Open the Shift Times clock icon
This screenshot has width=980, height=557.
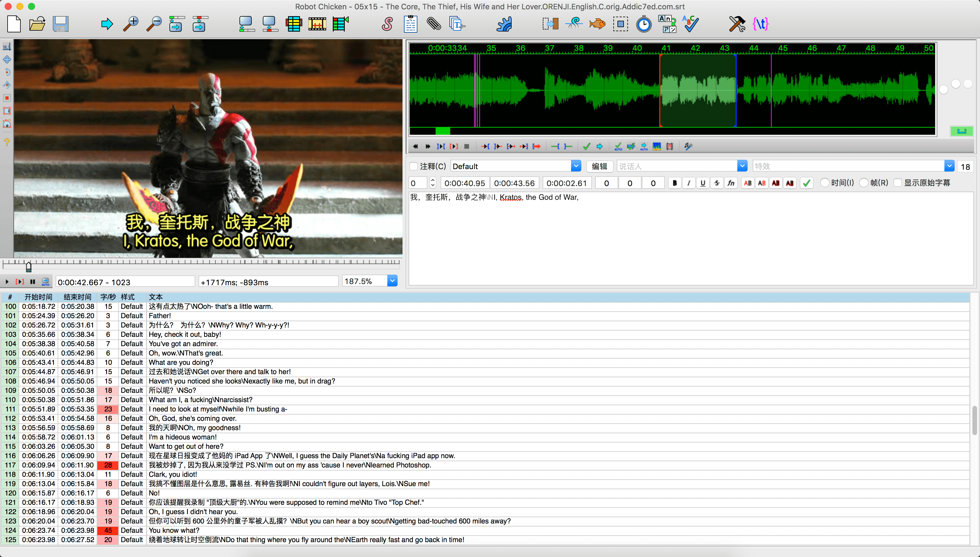644,24
